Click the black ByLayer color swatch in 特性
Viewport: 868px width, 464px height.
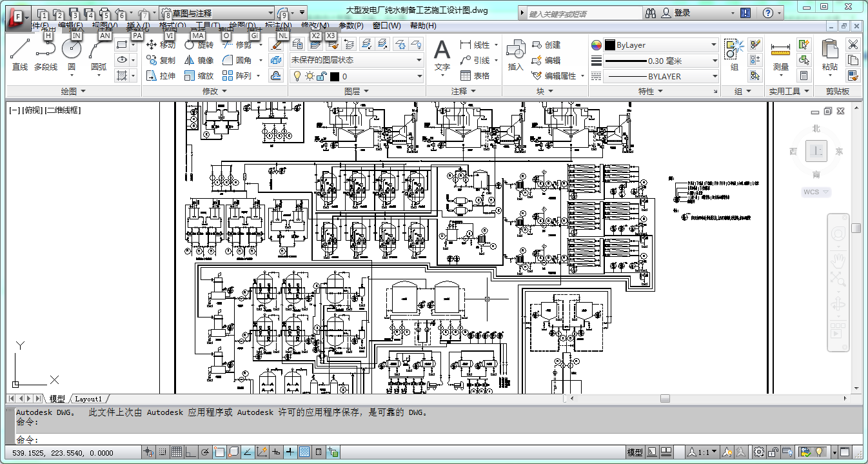pos(609,45)
